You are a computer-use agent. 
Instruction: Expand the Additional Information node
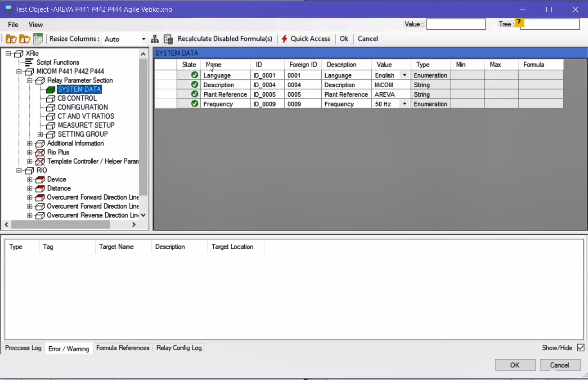click(30, 143)
